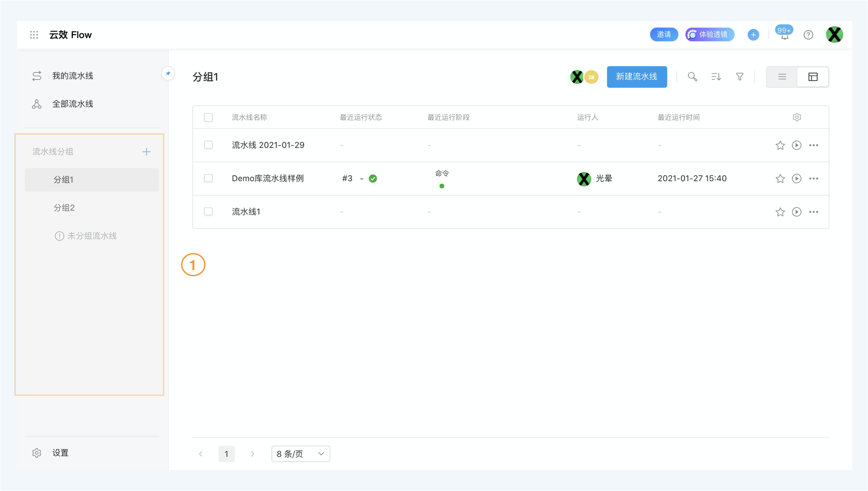Click 新建流水线 button
This screenshot has height=491, width=868.
637,77
